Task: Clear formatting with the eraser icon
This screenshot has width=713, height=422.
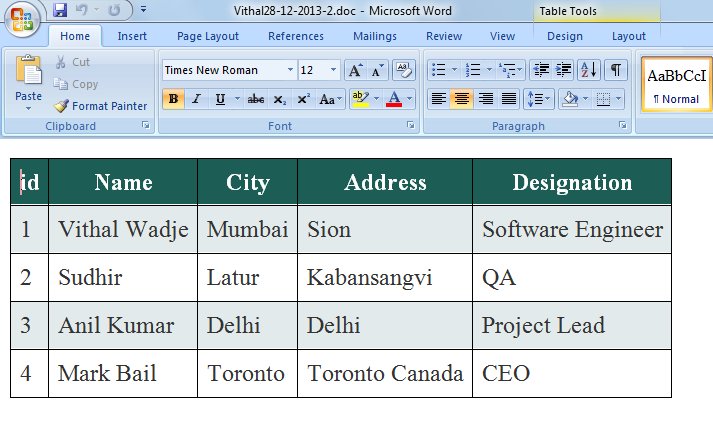Action: coord(403,70)
